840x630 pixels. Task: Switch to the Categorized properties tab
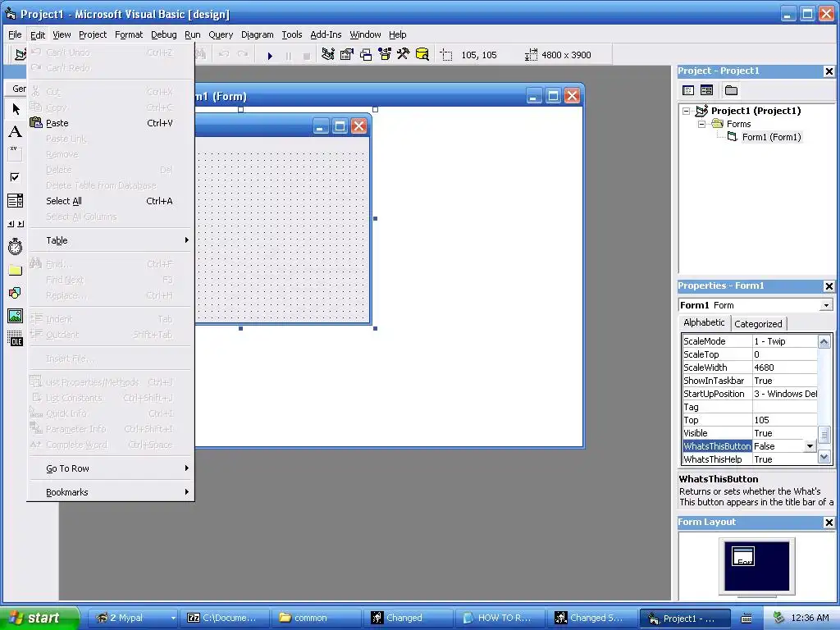click(x=758, y=324)
